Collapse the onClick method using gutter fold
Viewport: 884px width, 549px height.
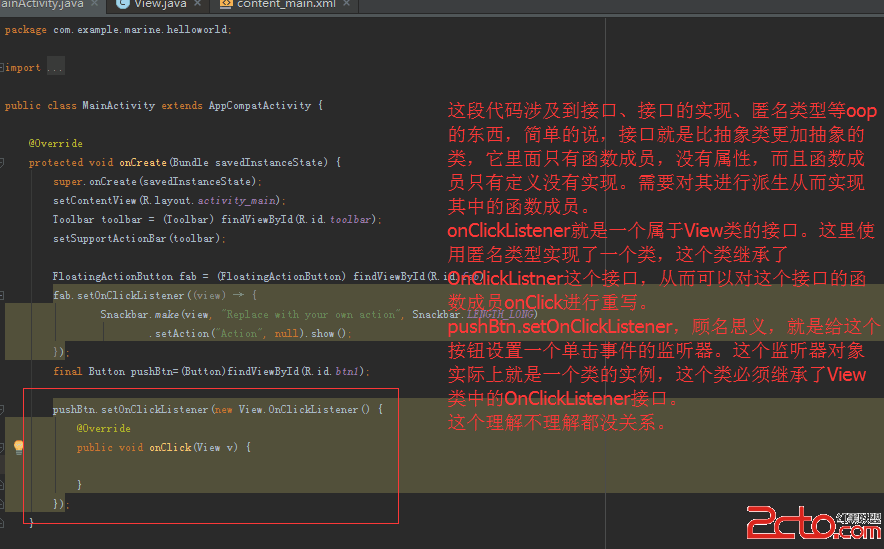pyautogui.click(x=4, y=447)
